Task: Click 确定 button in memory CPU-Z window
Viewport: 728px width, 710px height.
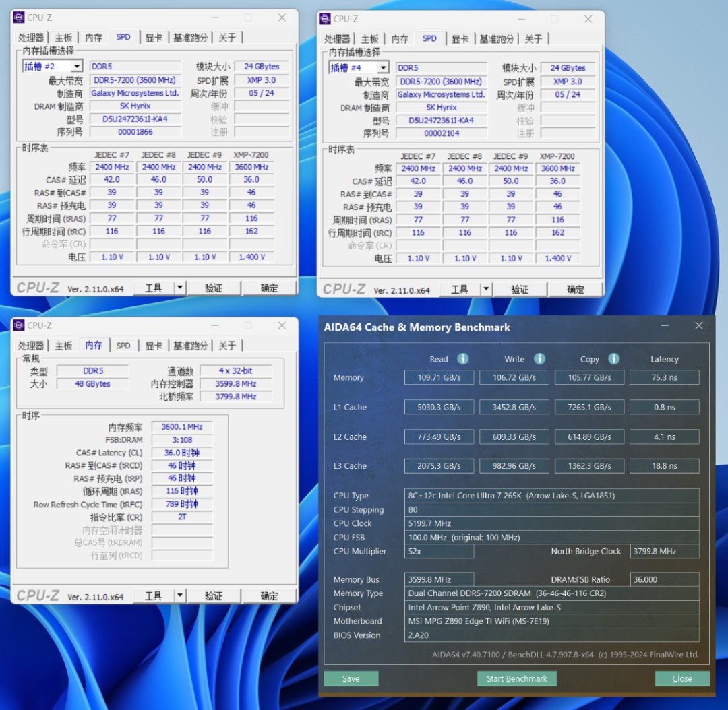Action: pyautogui.click(x=269, y=595)
